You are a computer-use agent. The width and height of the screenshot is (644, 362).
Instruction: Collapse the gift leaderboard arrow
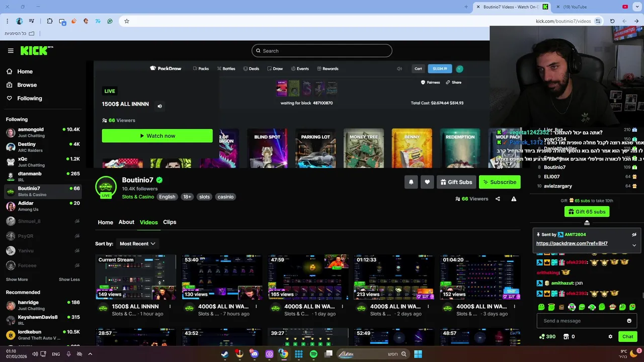point(587,222)
